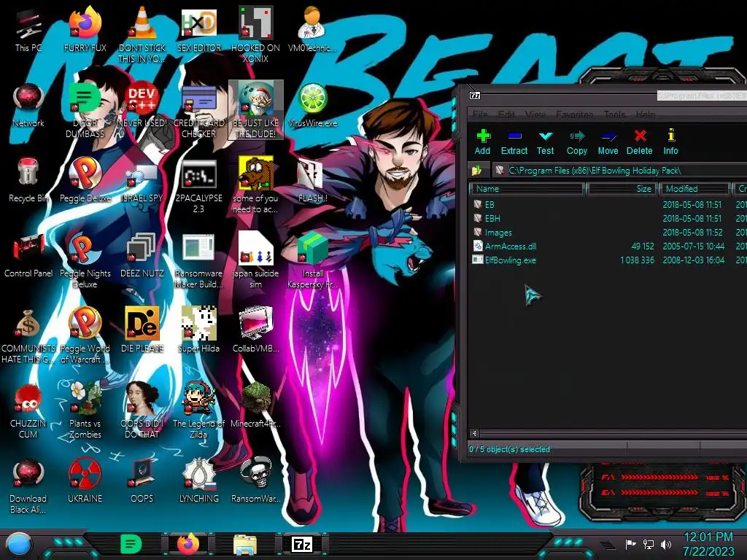Select 2PACALYPSE 2.3 console icon
This screenshot has height=560, width=747.
[x=199, y=184]
